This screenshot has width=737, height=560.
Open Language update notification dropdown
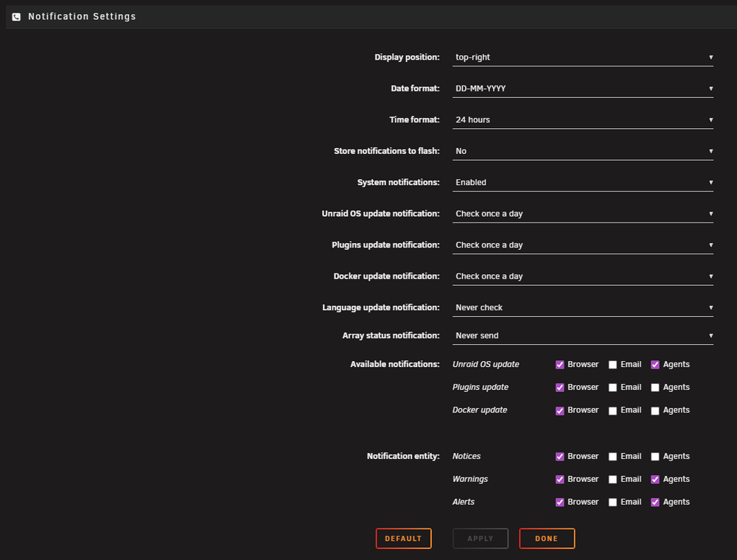tap(582, 308)
